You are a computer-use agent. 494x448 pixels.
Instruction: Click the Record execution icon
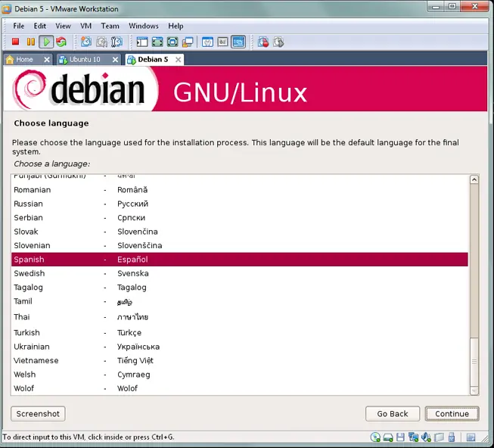(x=263, y=42)
